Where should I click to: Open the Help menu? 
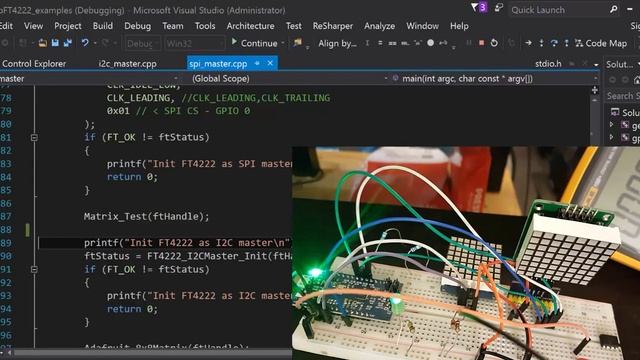click(459, 26)
